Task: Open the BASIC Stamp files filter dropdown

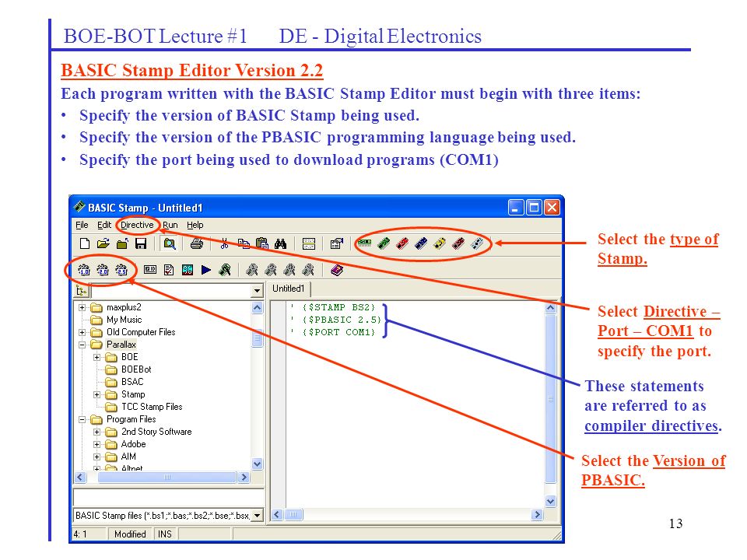Action: pos(258,515)
